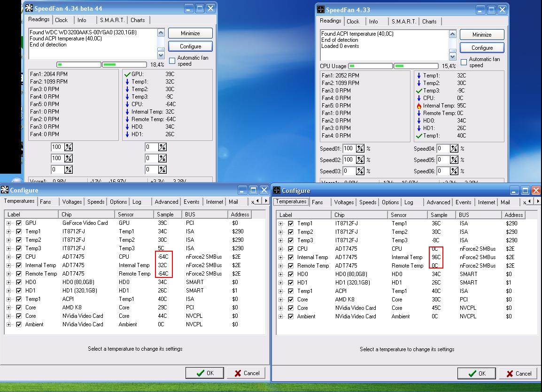
Task: Expand the Temp1 36C row in right Configure dialog
Action: (x=281, y=223)
